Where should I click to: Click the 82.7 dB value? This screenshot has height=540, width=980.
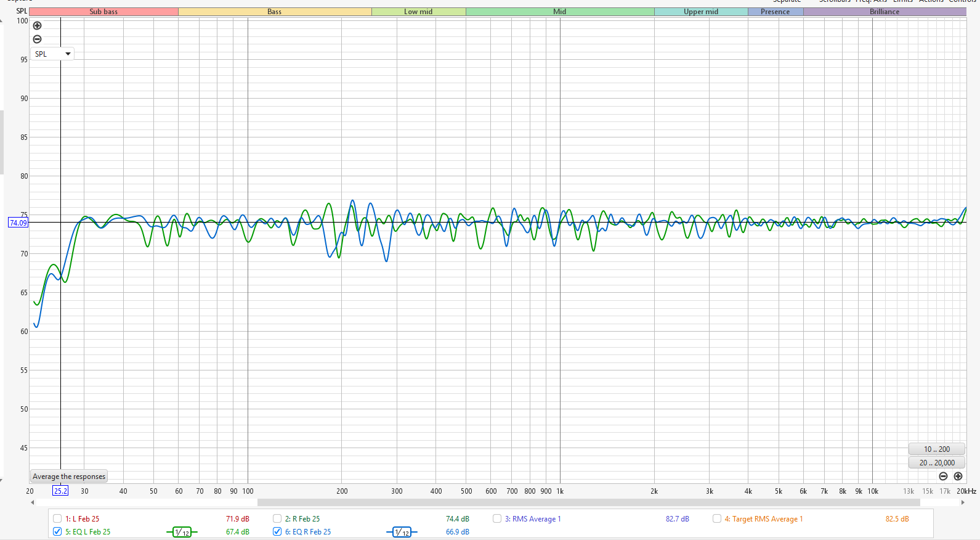tap(678, 519)
